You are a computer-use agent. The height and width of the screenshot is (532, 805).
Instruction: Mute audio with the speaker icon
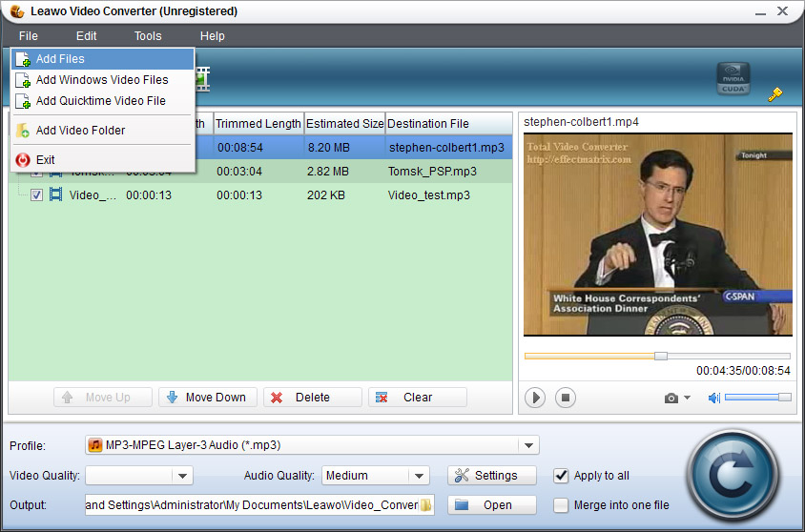(714, 398)
